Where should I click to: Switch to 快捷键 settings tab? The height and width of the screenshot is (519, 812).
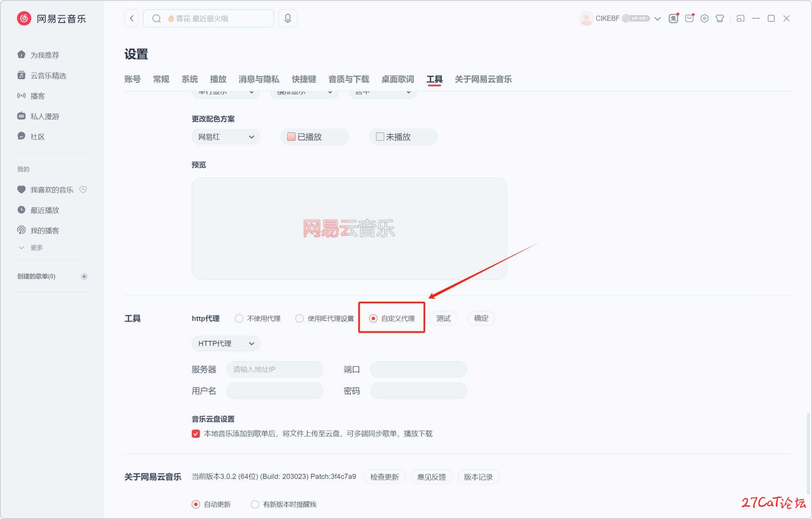304,79
